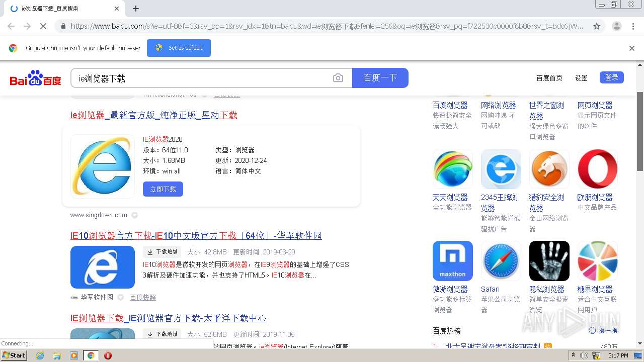This screenshot has width=644, height=362.
Task: Open 欧朋浏览器 Opera icon
Action: (x=598, y=169)
